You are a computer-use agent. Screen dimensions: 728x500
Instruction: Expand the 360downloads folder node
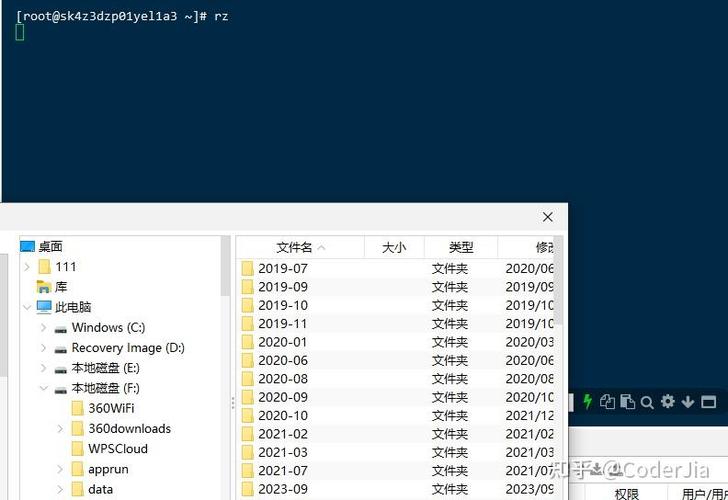pyautogui.click(x=60, y=429)
